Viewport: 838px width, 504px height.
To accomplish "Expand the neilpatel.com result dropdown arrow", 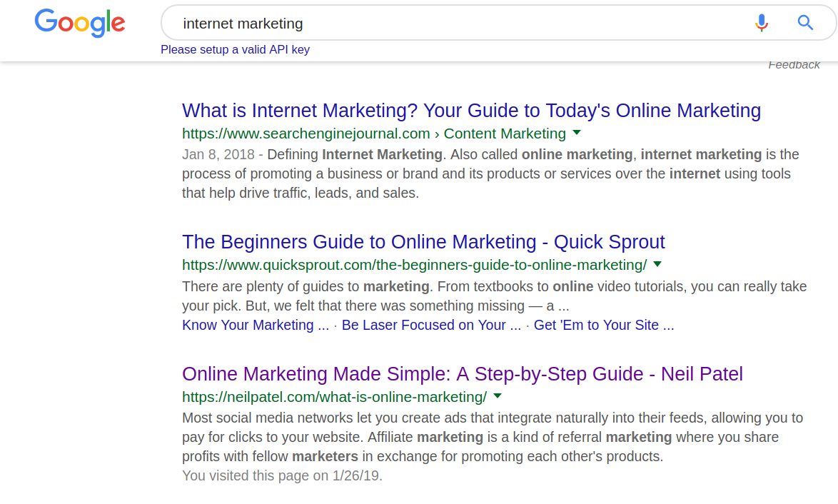I will click(498, 395).
